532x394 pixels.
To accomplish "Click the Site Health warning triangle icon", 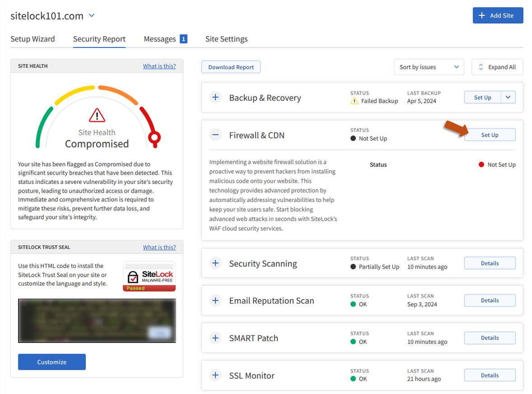I will (x=97, y=116).
